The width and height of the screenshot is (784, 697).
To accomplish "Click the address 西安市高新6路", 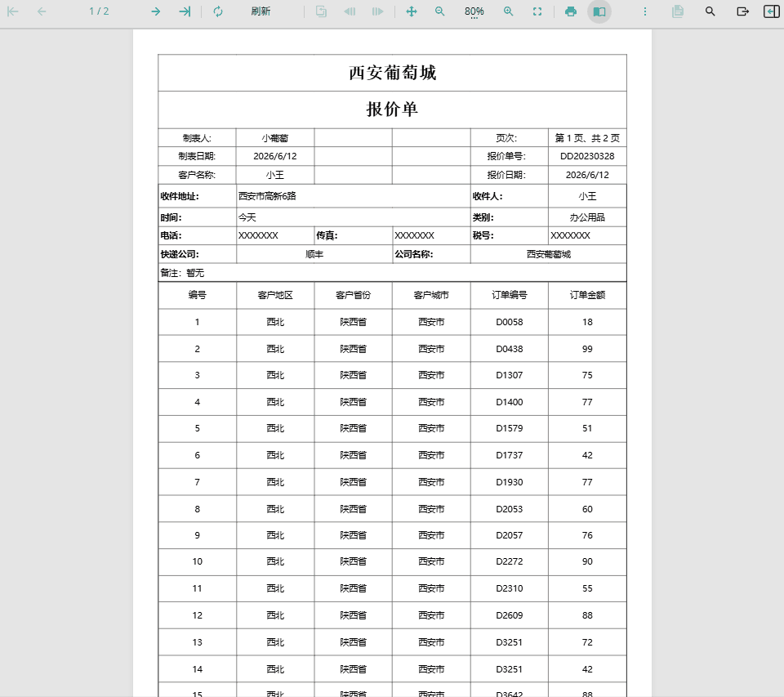I will tap(268, 196).
